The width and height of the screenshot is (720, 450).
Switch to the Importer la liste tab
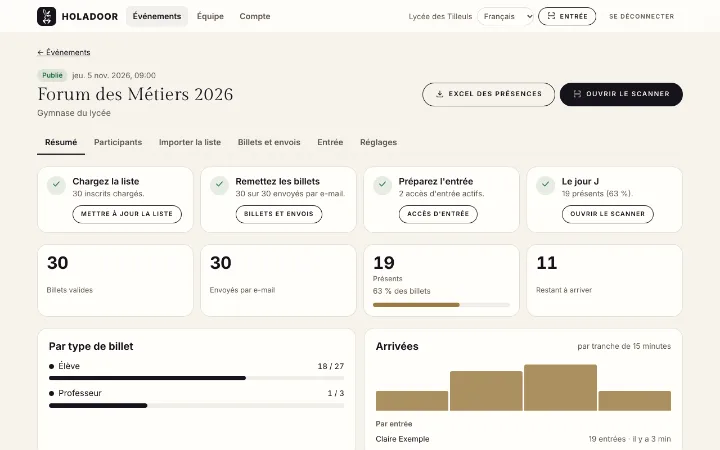coord(190,143)
